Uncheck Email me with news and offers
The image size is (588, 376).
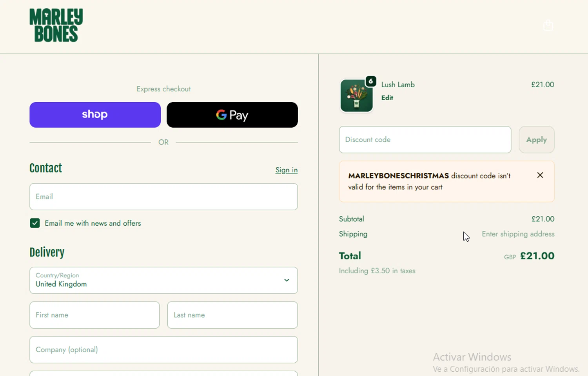35,223
